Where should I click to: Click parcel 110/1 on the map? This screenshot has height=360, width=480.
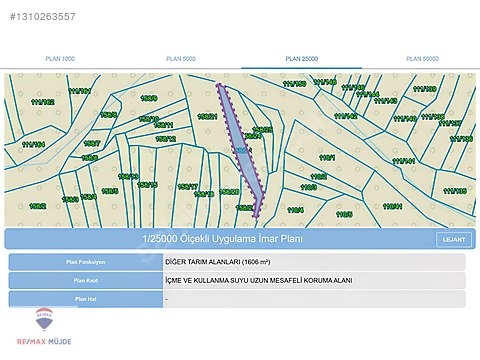click(327, 158)
